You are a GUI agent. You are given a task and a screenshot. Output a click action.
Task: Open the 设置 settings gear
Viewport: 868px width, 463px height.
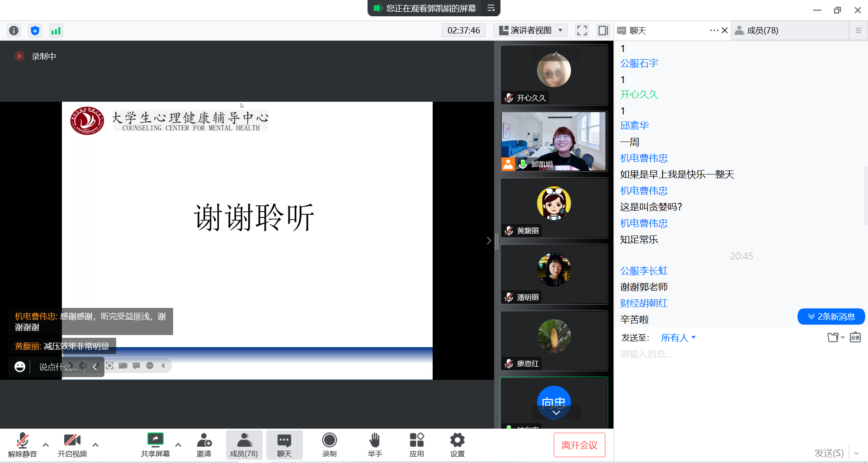coord(457,445)
